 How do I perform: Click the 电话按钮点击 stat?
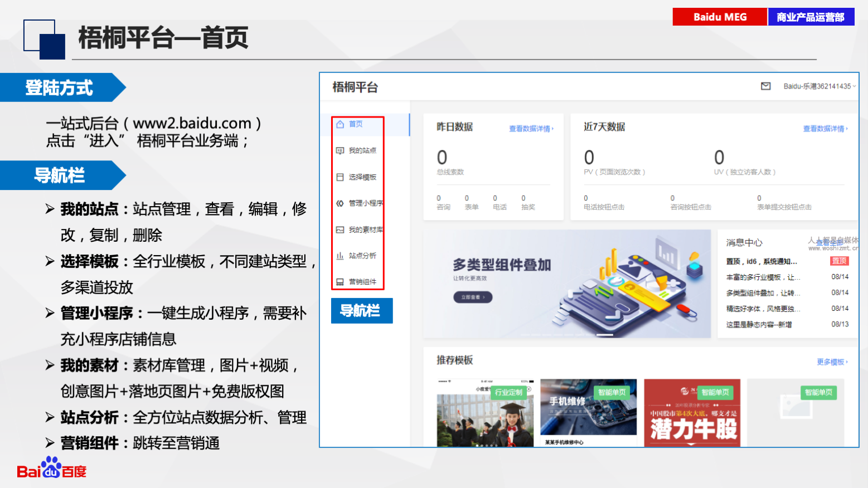pyautogui.click(x=604, y=203)
